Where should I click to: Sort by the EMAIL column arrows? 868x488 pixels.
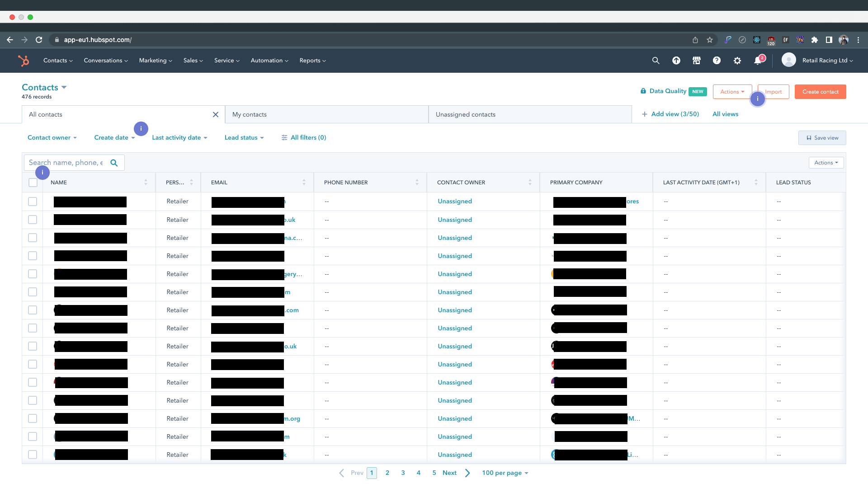(x=304, y=183)
